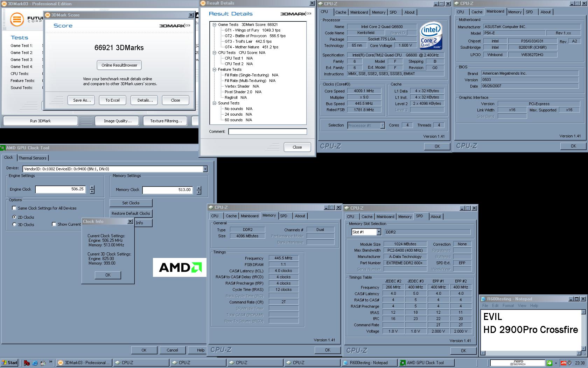
Task: Open the SPD tab in CPU-Z Mainboard window
Action: pyautogui.click(x=529, y=12)
